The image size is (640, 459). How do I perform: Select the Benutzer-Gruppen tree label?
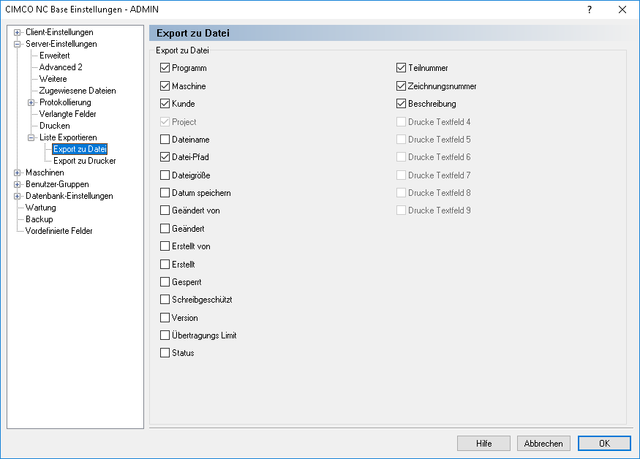pos(57,184)
